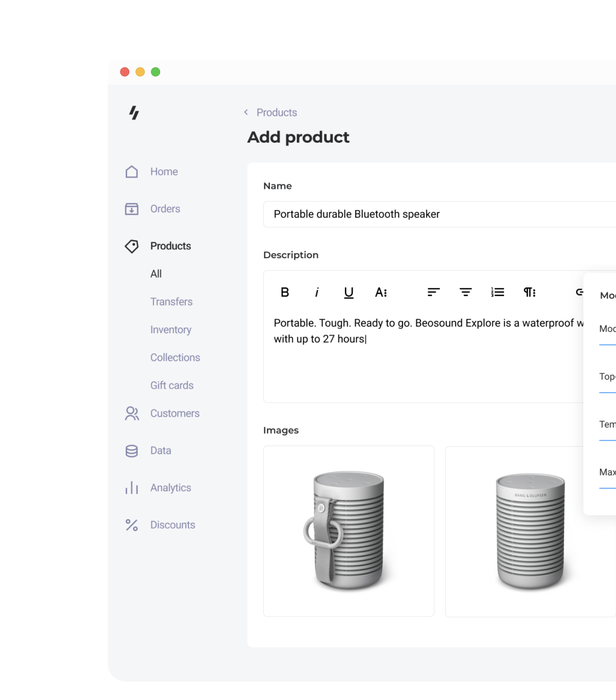Click the insert link icon
Screen dimensions: 616x700
[580, 292]
